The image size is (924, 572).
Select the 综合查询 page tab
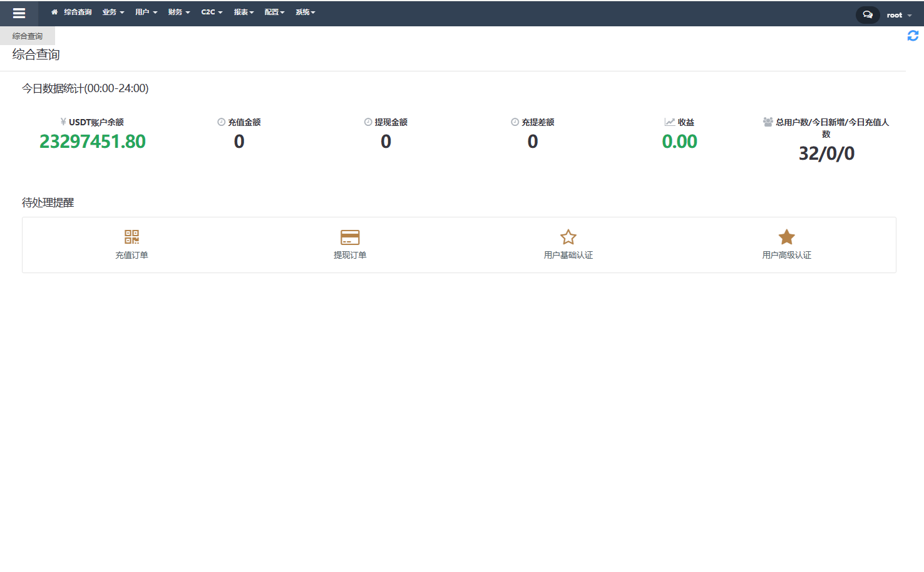[28, 36]
